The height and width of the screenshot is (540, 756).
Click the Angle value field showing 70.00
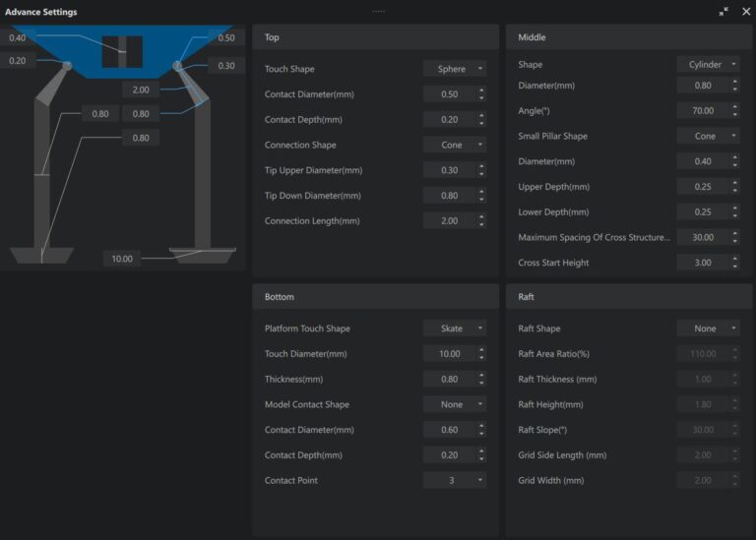coord(702,111)
